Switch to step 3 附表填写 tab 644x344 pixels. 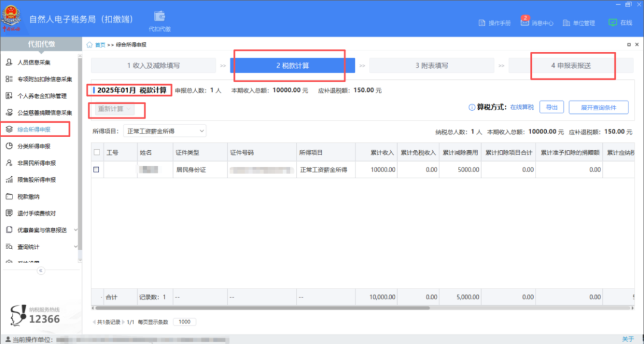coord(432,66)
